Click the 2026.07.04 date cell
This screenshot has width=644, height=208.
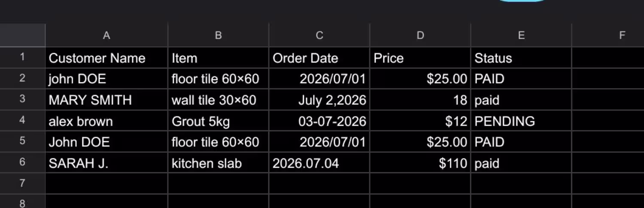(x=319, y=162)
